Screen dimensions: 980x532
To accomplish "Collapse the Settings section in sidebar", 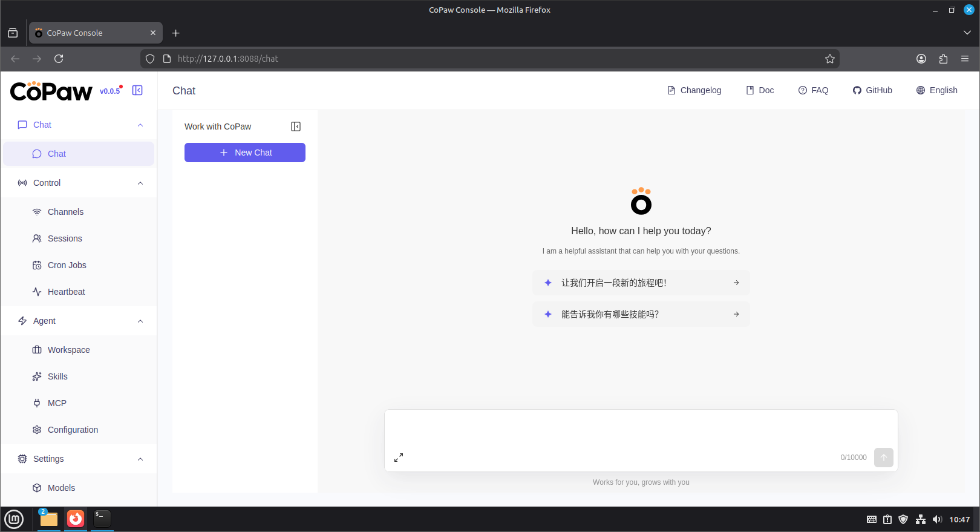I will click(x=140, y=459).
